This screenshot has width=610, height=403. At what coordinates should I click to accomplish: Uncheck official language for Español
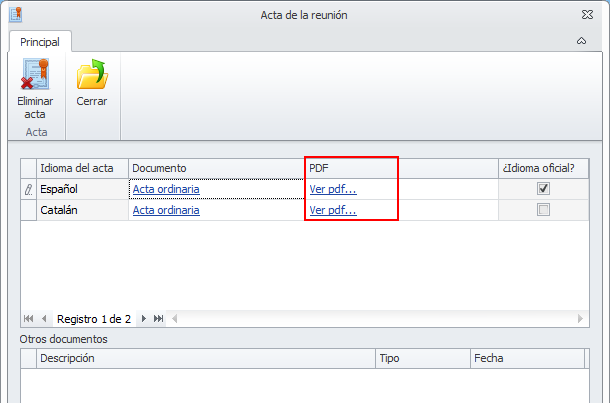543,189
